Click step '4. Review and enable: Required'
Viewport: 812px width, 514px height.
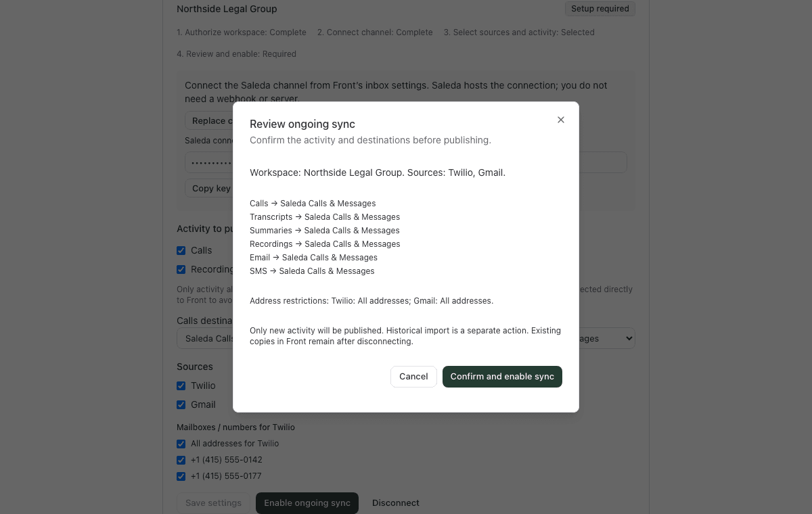(x=236, y=54)
